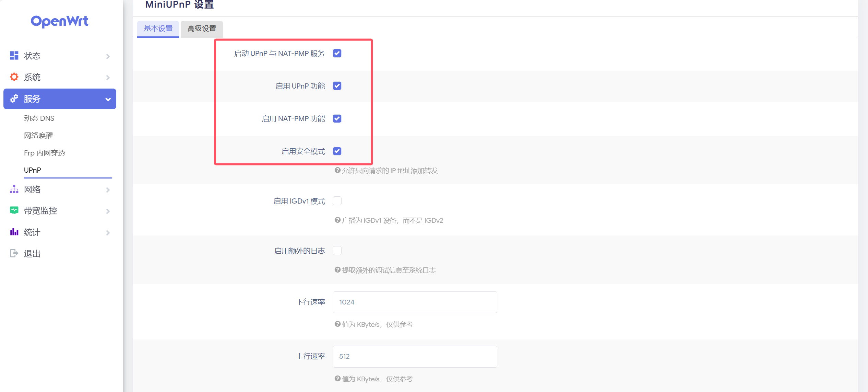Enable the 启用额外的日志 checkbox
868x392 pixels.
tap(337, 251)
